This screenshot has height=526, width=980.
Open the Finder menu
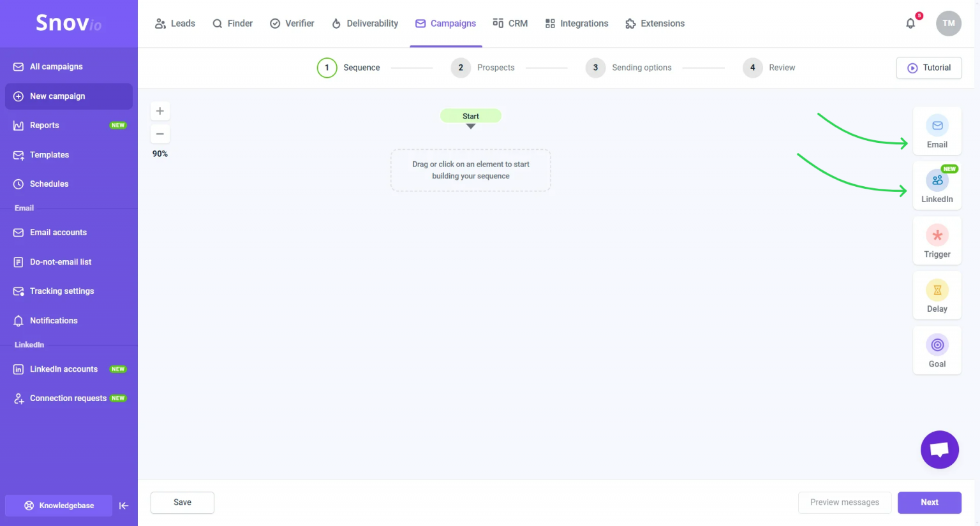click(232, 24)
